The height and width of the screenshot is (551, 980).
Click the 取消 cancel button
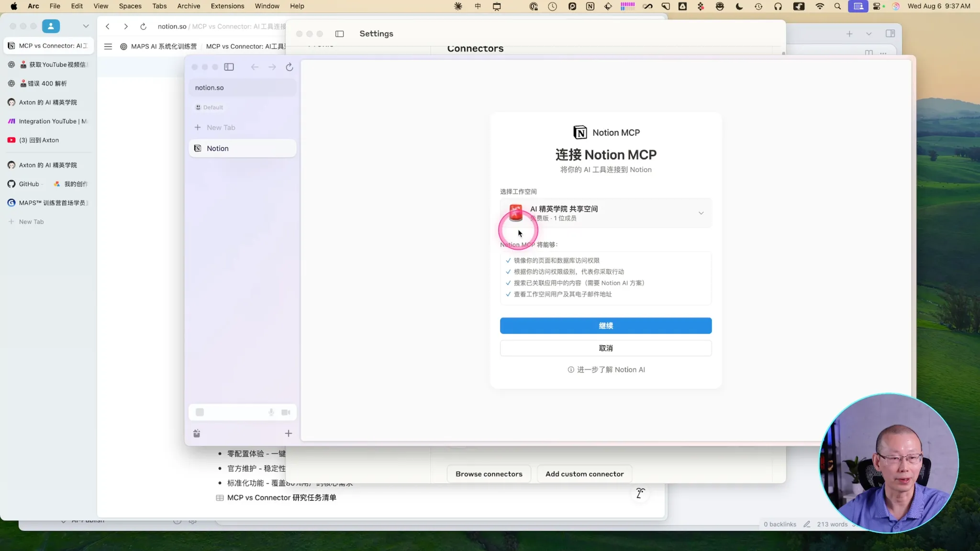click(x=606, y=348)
